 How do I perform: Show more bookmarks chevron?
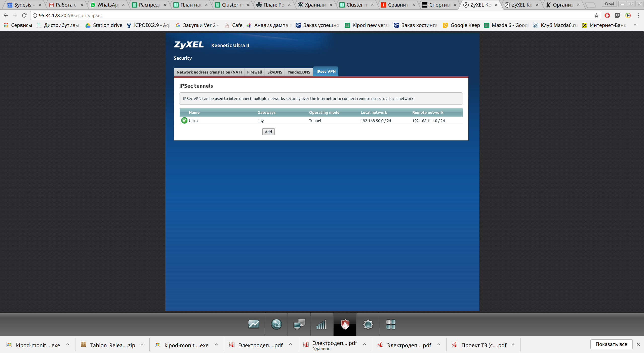(635, 25)
